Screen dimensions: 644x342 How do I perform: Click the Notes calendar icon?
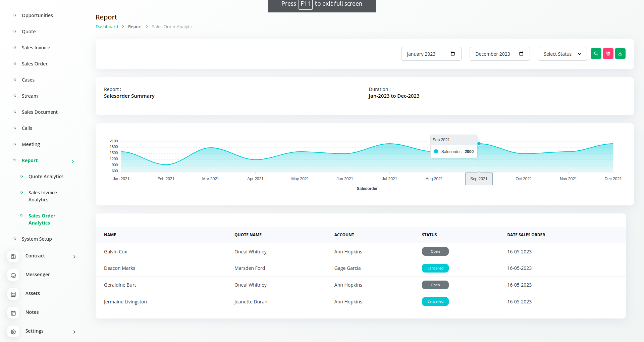coord(13,313)
